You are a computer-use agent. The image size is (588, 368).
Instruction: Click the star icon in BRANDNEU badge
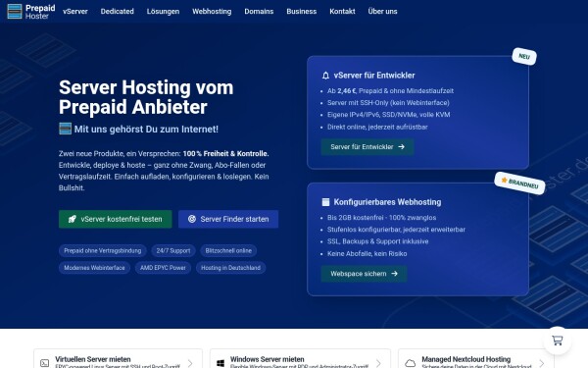click(x=504, y=180)
